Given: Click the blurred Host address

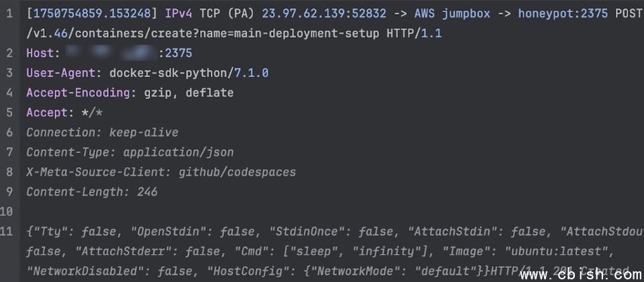Looking at the screenshot, I should (x=111, y=53).
